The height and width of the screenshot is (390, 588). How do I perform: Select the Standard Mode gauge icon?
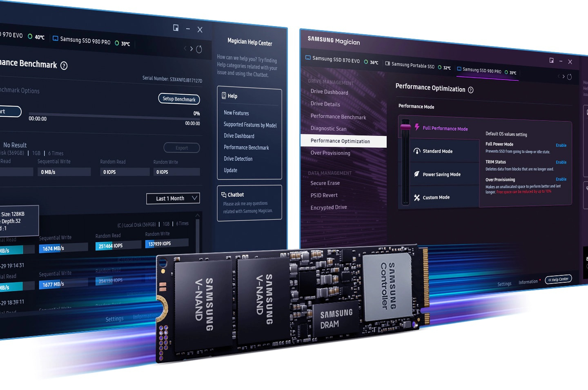pyautogui.click(x=417, y=151)
